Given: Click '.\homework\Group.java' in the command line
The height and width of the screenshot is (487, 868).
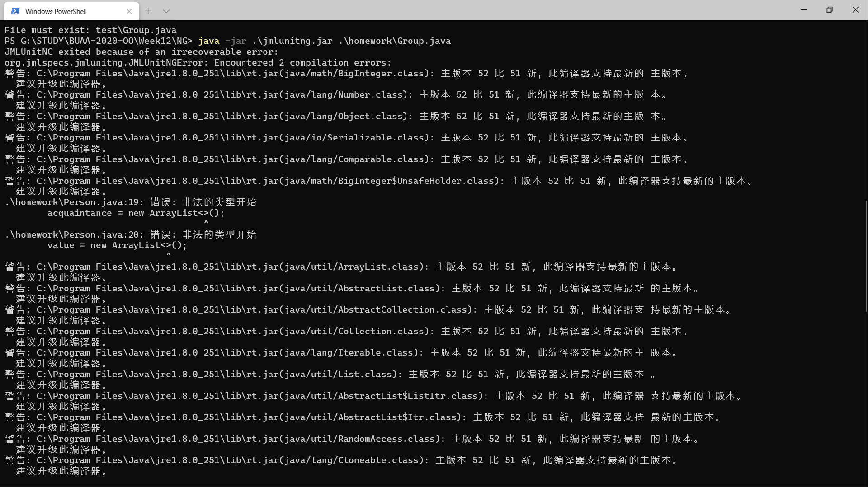Looking at the screenshot, I should 395,41.
